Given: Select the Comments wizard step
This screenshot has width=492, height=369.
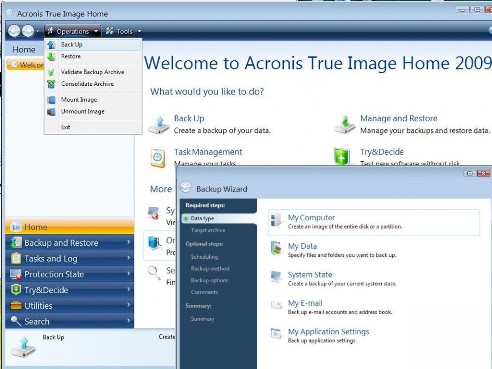Looking at the screenshot, I should pos(204,292).
